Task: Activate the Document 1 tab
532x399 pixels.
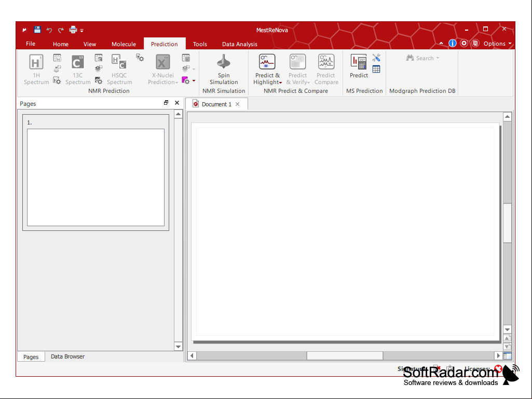Action: (216, 104)
